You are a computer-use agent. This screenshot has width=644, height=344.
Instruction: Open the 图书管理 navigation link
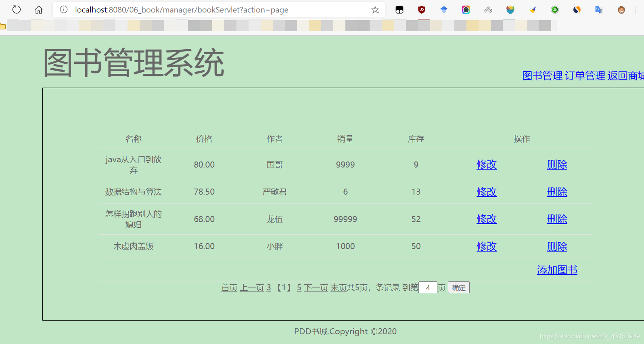[542, 76]
